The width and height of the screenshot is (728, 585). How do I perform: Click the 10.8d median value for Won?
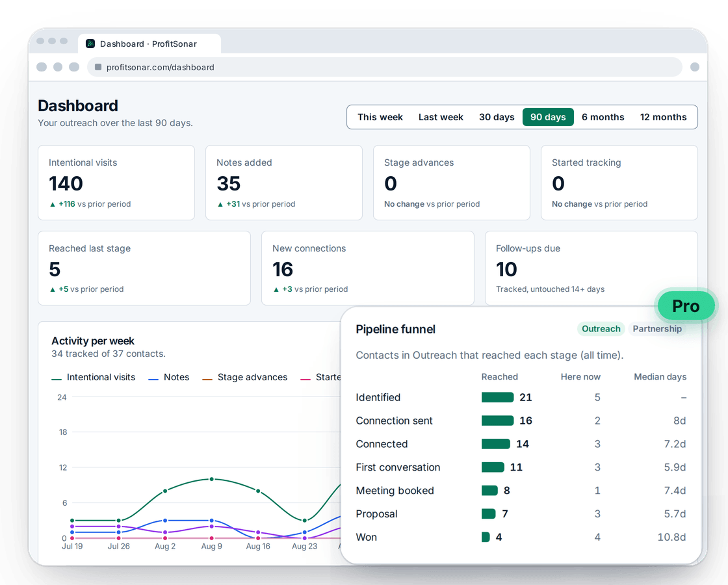pos(671,537)
